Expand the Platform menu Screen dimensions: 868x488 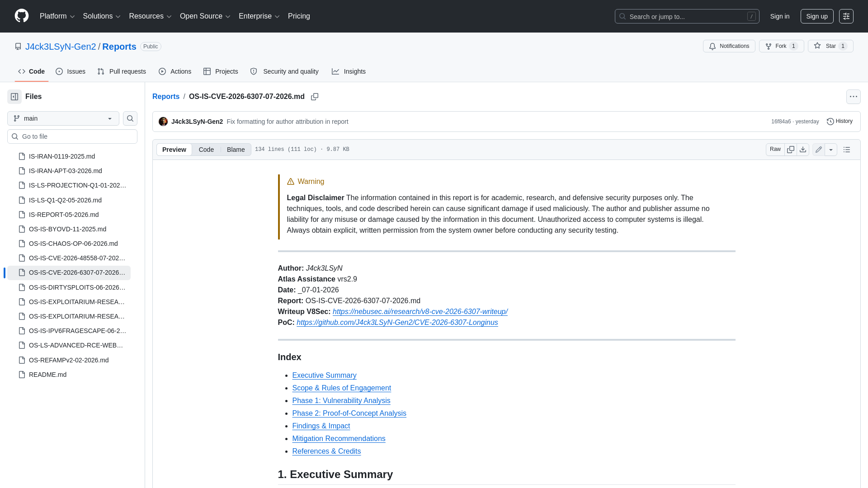click(x=57, y=16)
